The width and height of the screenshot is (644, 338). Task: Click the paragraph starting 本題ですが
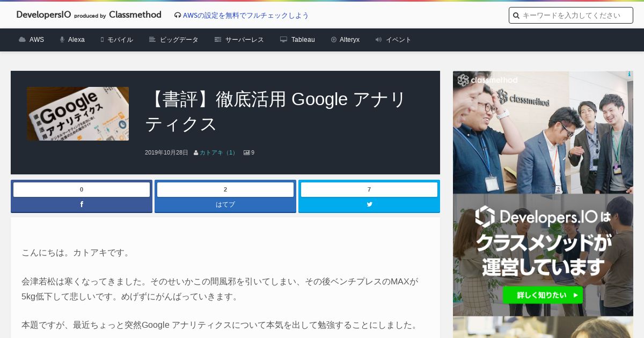point(219,325)
